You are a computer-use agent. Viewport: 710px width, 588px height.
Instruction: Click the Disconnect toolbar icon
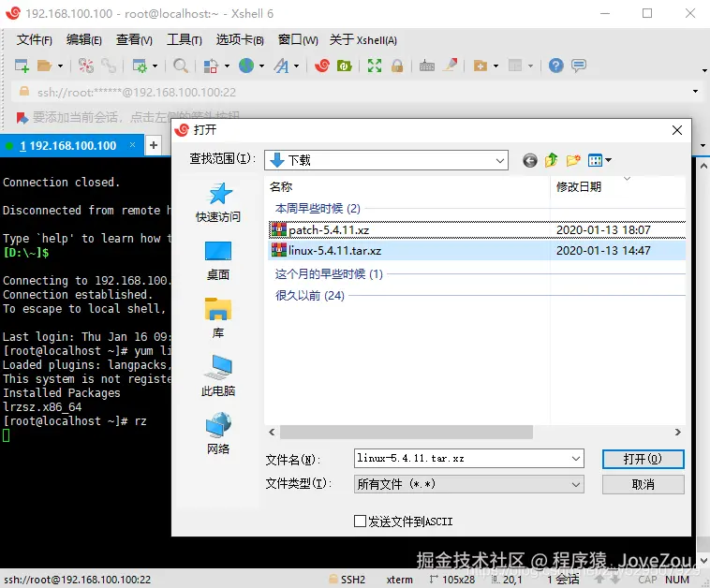click(x=85, y=66)
